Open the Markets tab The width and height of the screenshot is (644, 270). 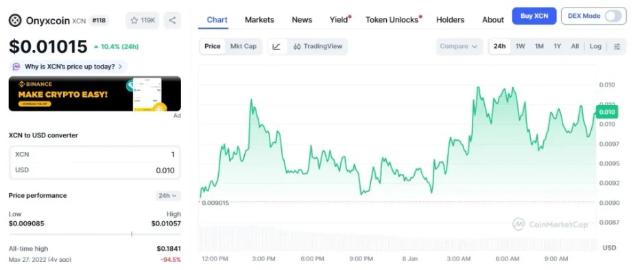click(259, 20)
